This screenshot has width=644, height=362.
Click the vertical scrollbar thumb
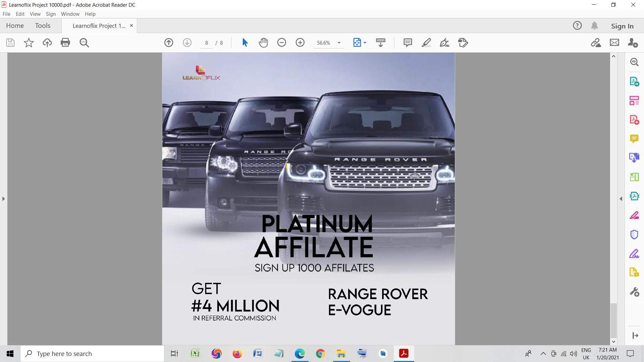coord(613,320)
